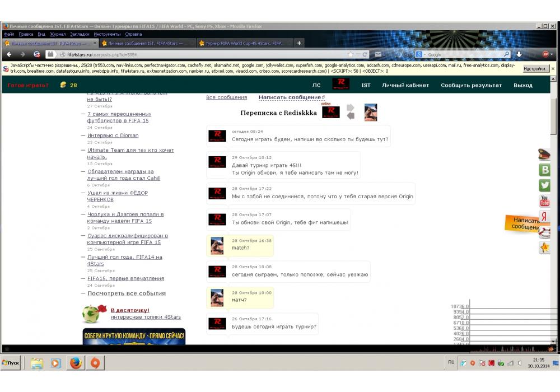Click the red R logo in the top navigation
560x392 pixels.
coord(340,85)
